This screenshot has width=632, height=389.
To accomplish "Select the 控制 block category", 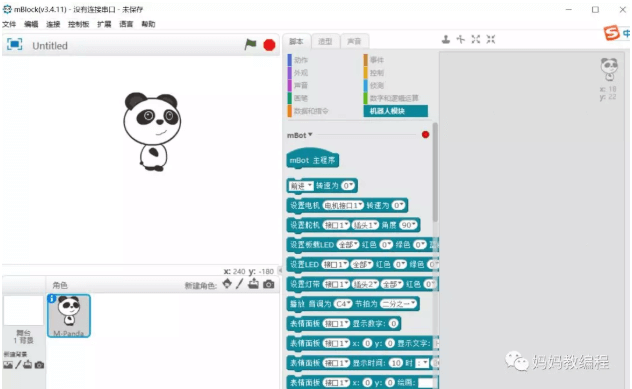I will 376,73.
